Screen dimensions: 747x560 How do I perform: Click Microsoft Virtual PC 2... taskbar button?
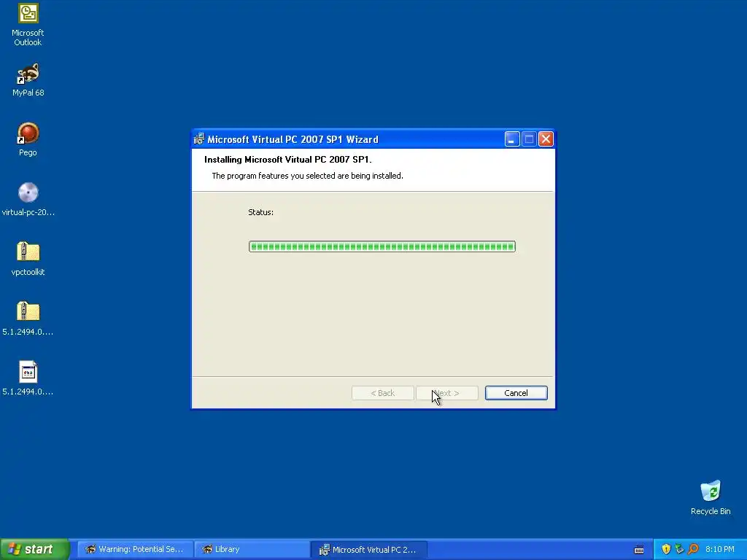pyautogui.click(x=368, y=549)
